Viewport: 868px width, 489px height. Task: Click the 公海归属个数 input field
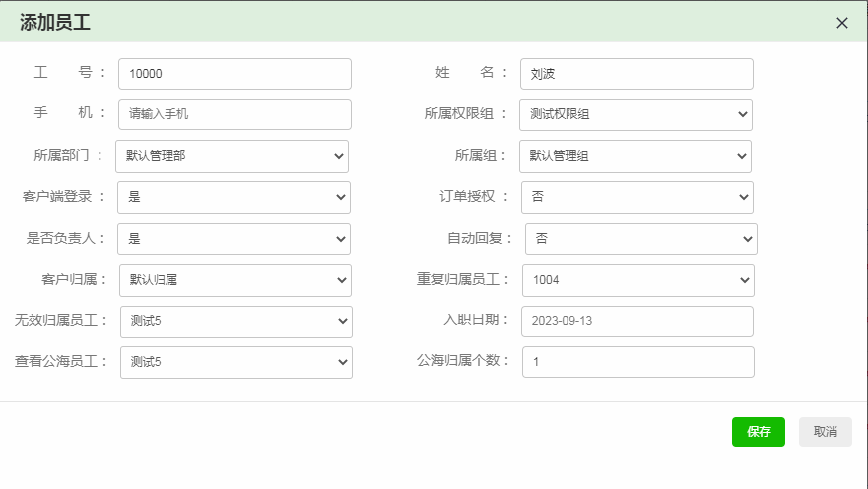click(637, 362)
